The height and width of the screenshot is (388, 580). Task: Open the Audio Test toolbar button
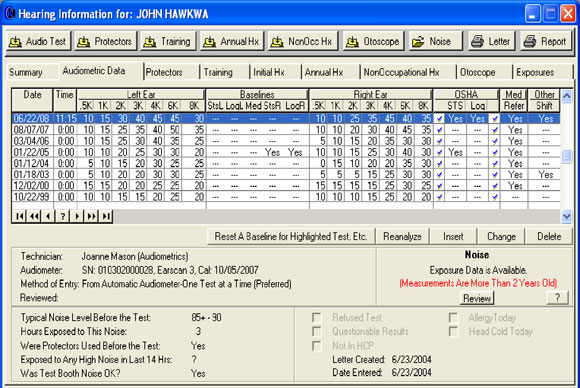coord(38,41)
